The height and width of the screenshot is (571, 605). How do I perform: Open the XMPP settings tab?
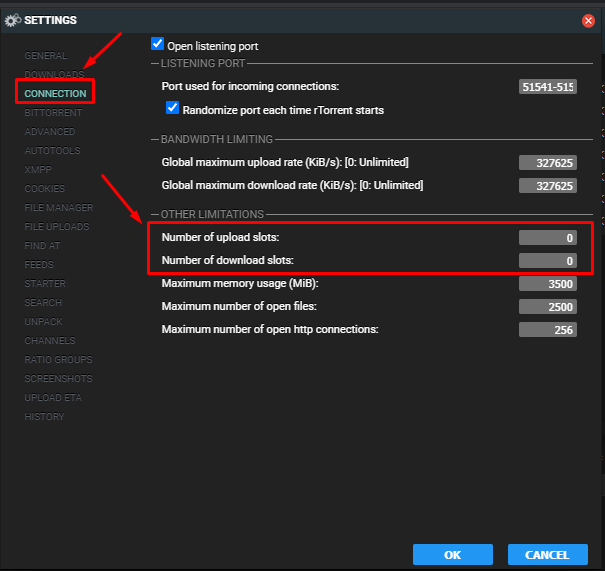pyautogui.click(x=38, y=169)
